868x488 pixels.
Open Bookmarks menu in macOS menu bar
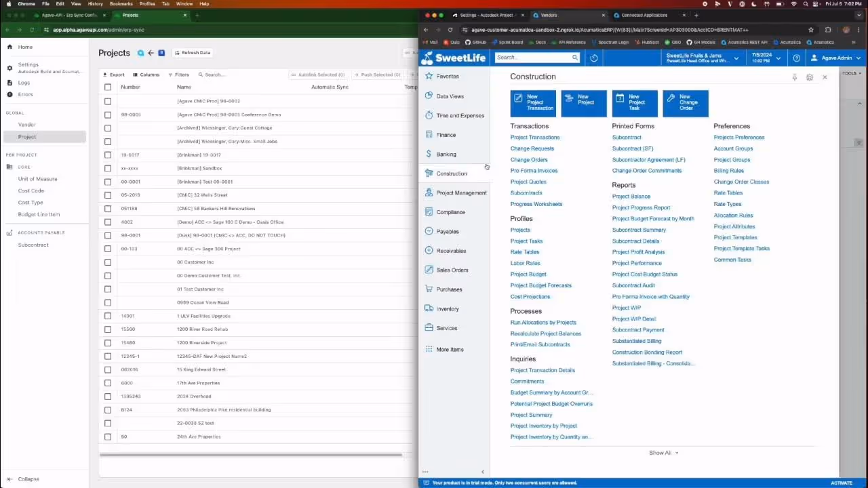tap(121, 4)
